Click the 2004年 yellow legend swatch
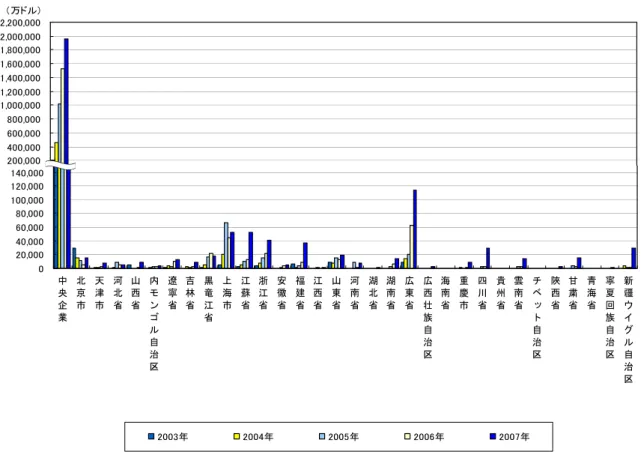 click(237, 437)
